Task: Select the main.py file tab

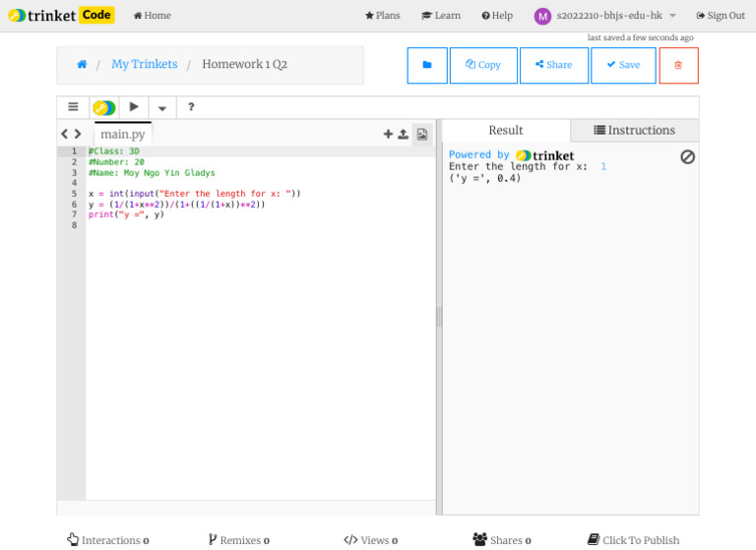Action: pyautogui.click(x=122, y=134)
